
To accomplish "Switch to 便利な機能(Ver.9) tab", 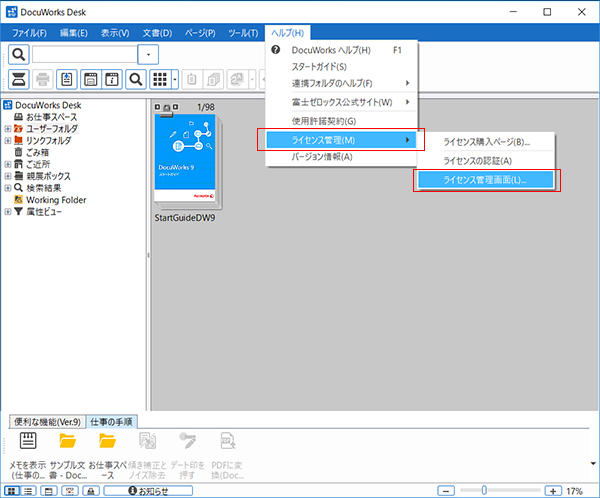I will 47,422.
